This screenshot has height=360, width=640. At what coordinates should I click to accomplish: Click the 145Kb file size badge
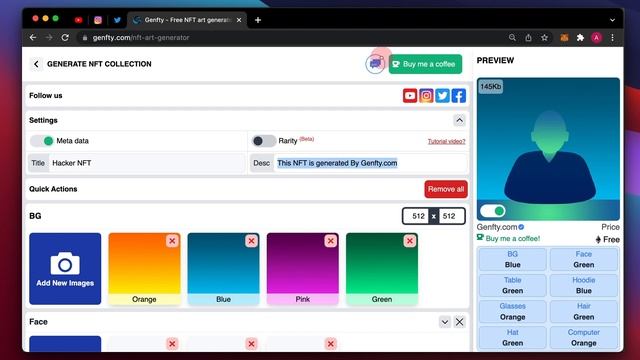pyautogui.click(x=490, y=87)
